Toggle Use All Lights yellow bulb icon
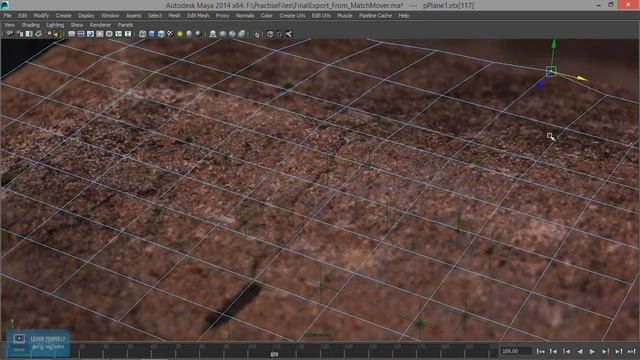This screenshot has width=640, height=360. (180, 34)
